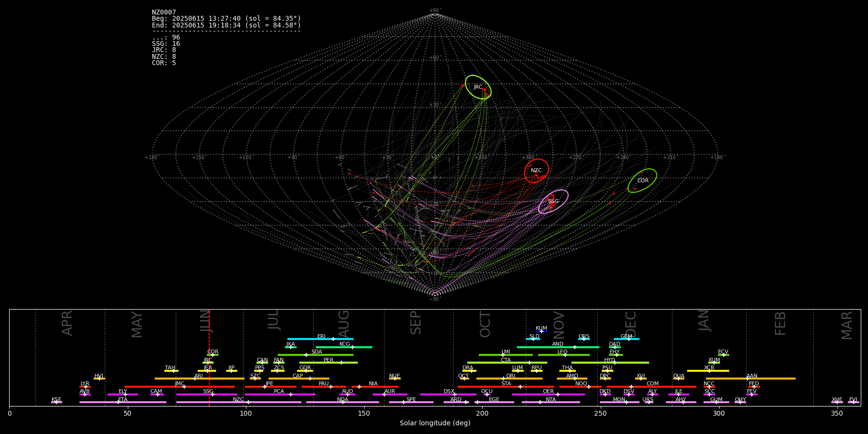Click the CTA shower bar in timeline
The height and width of the screenshot is (434, 868).
pyautogui.click(x=507, y=363)
